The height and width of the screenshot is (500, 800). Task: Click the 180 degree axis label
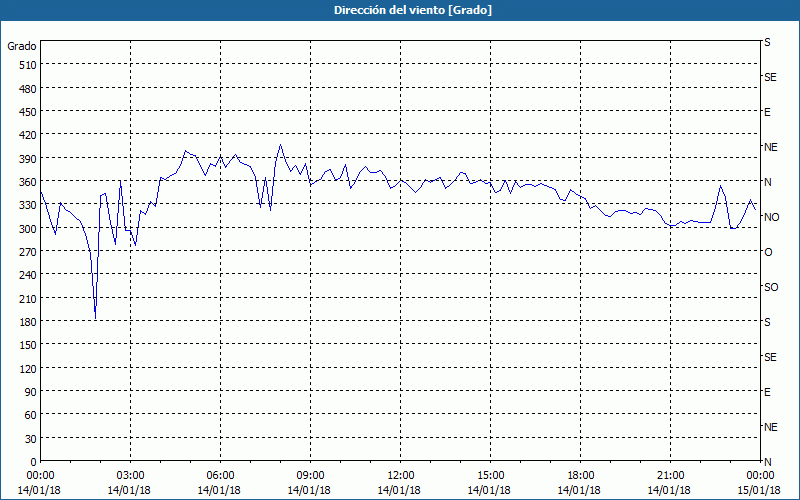coord(28,322)
